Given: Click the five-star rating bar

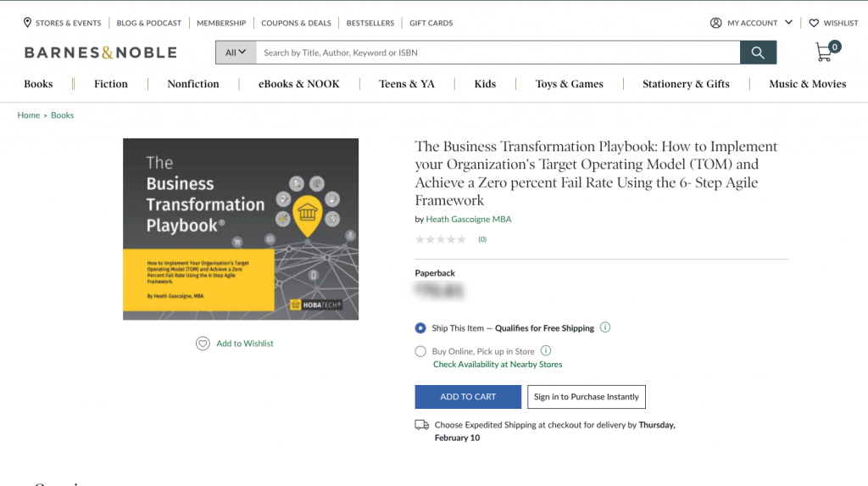Looking at the screenshot, I should tap(441, 240).
